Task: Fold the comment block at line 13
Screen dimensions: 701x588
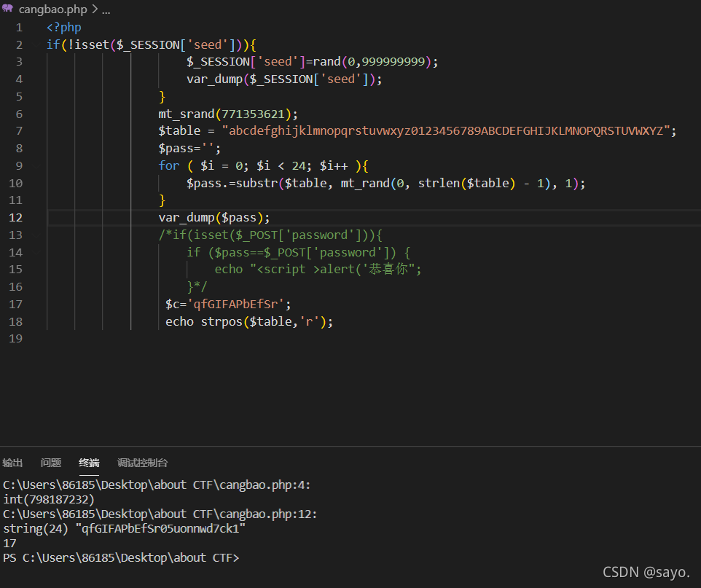Action: pyautogui.click(x=36, y=235)
